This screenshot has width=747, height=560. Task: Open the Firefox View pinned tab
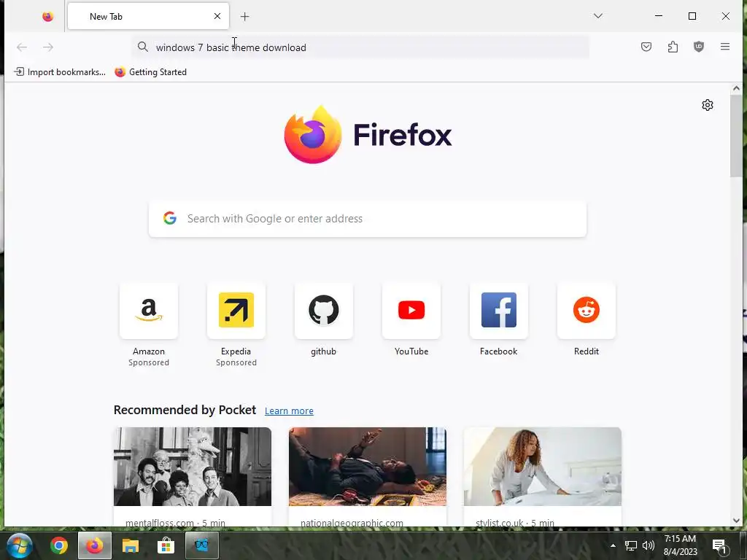(x=47, y=17)
